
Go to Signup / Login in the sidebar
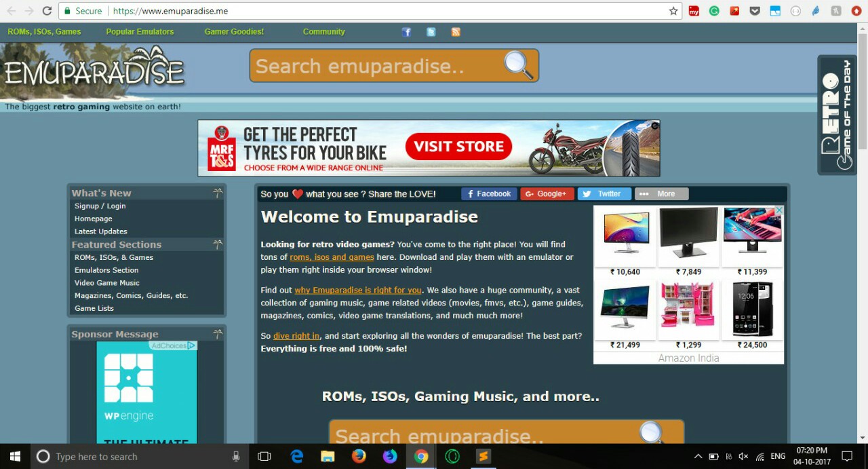point(100,206)
